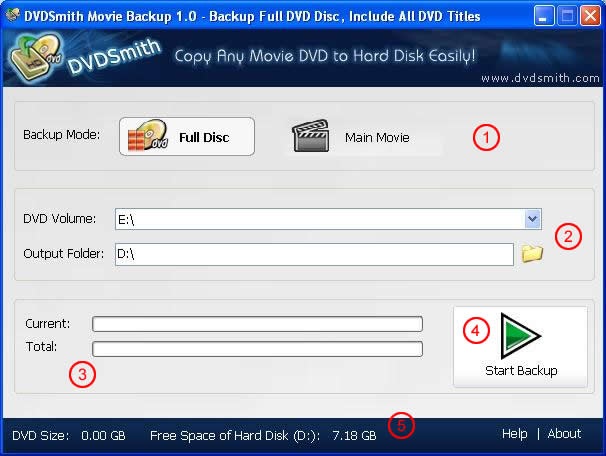This screenshot has width=606, height=456.
Task: Click the www.dvdsmith.com website text
Action: [540, 78]
